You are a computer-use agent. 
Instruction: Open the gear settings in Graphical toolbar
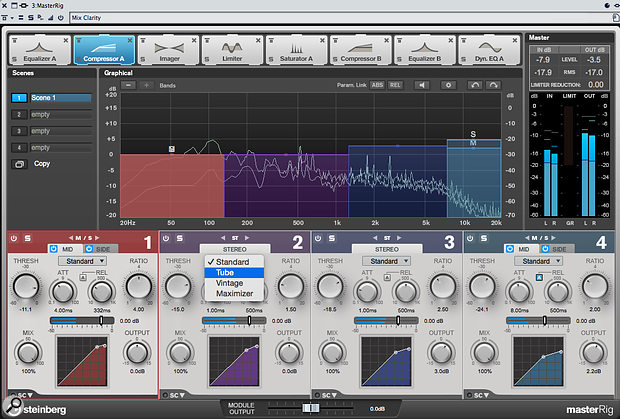[448, 85]
